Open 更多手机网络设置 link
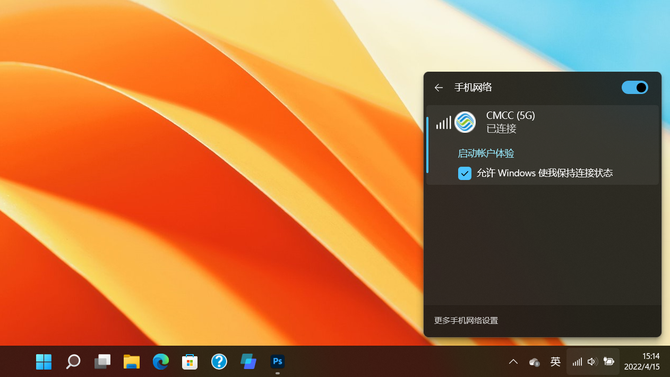 point(466,321)
